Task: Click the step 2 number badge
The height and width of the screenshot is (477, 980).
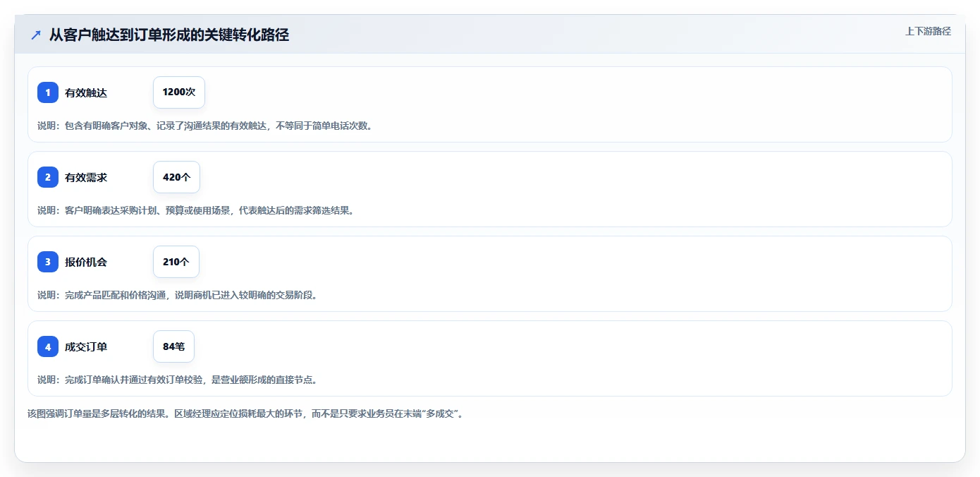Action: [48, 177]
